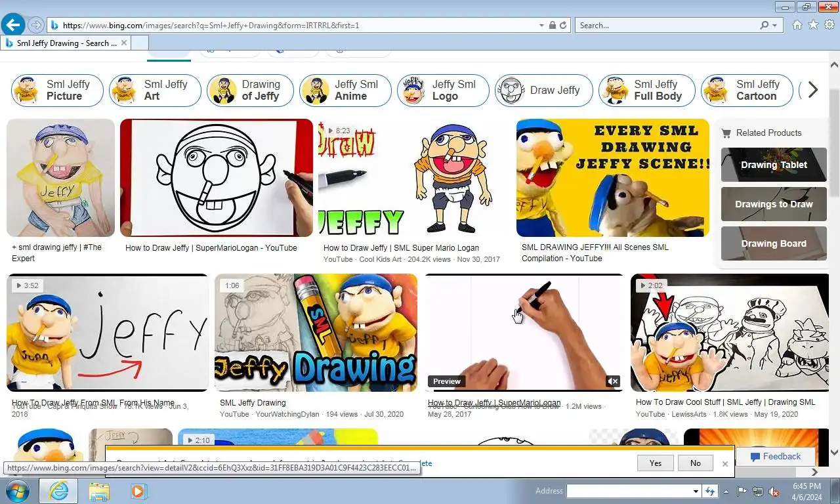Image resolution: width=840 pixels, height=504 pixels.
Task: Show hidden tray icons arrow
Action: click(x=726, y=491)
